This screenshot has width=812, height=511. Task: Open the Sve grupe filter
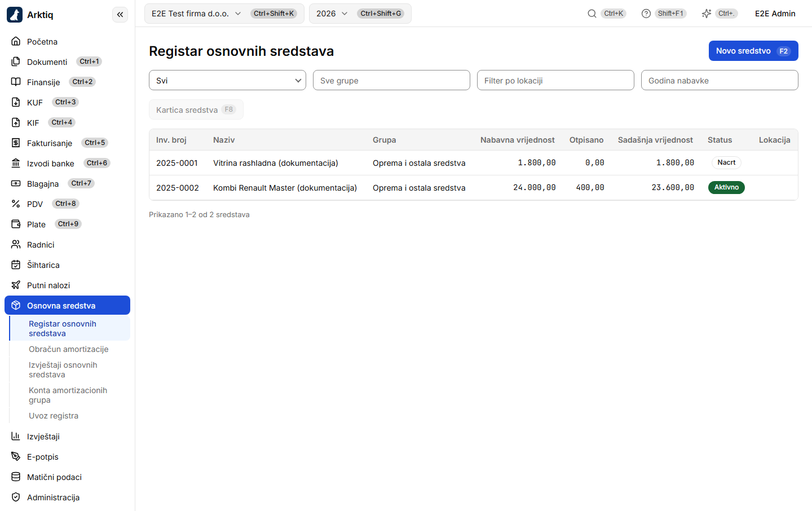click(x=391, y=80)
